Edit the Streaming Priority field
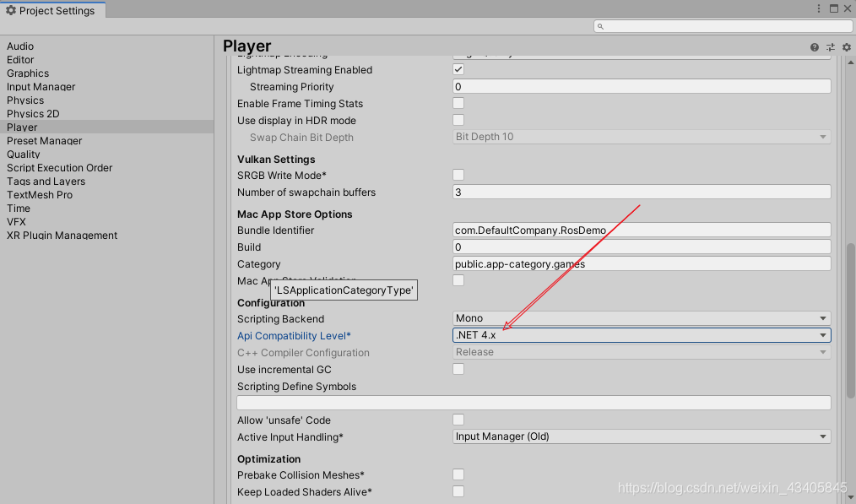This screenshot has height=504, width=856. click(642, 86)
